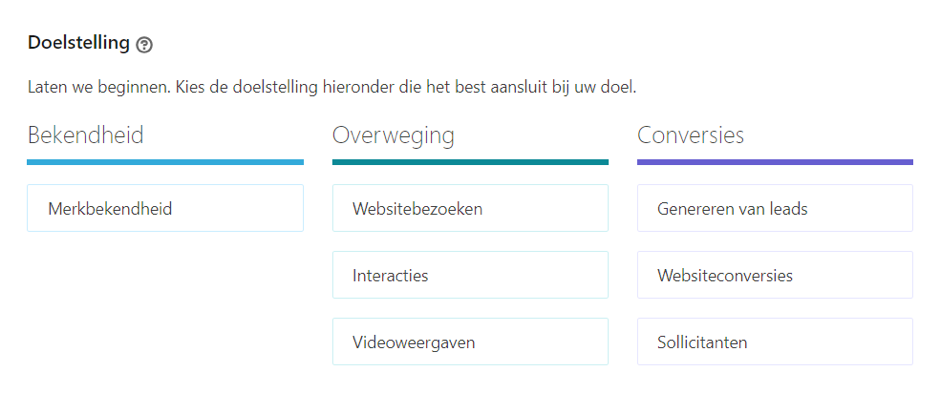Select Videoweergaven as campaign objective
939x393 pixels.
(x=470, y=342)
